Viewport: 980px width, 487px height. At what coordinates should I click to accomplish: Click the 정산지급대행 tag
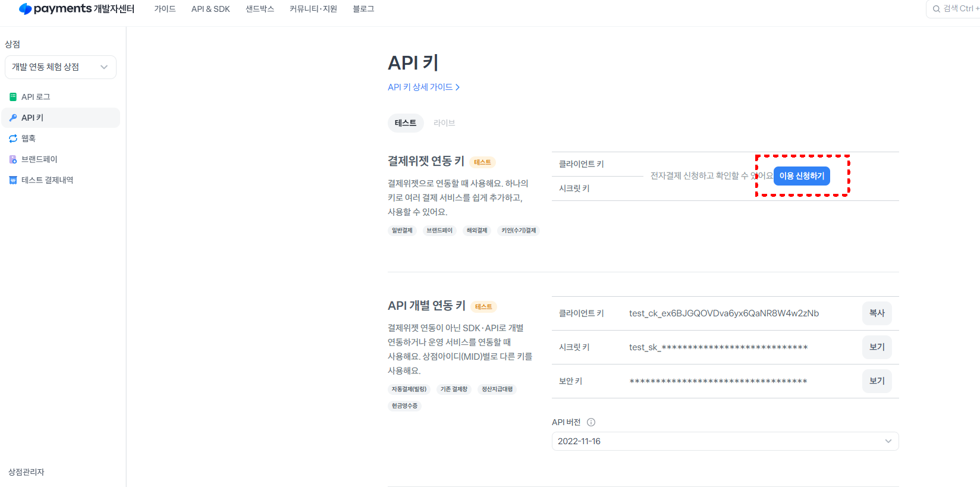tap(497, 389)
